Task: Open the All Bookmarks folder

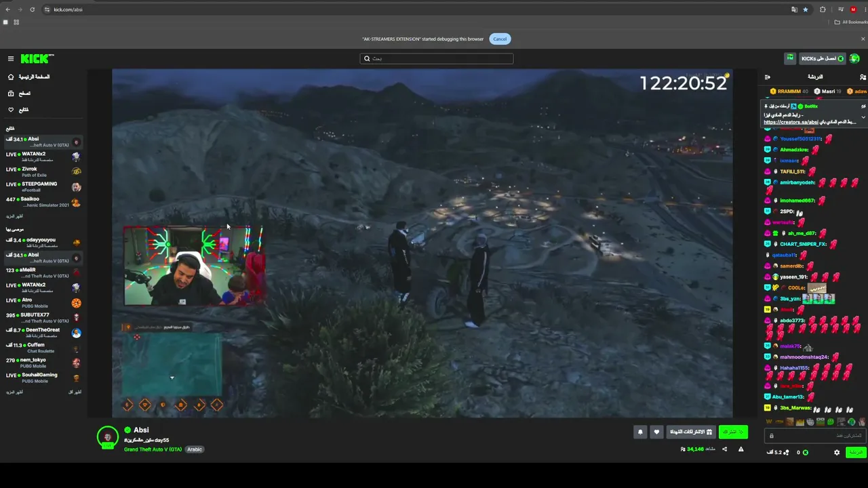Action: [851, 22]
